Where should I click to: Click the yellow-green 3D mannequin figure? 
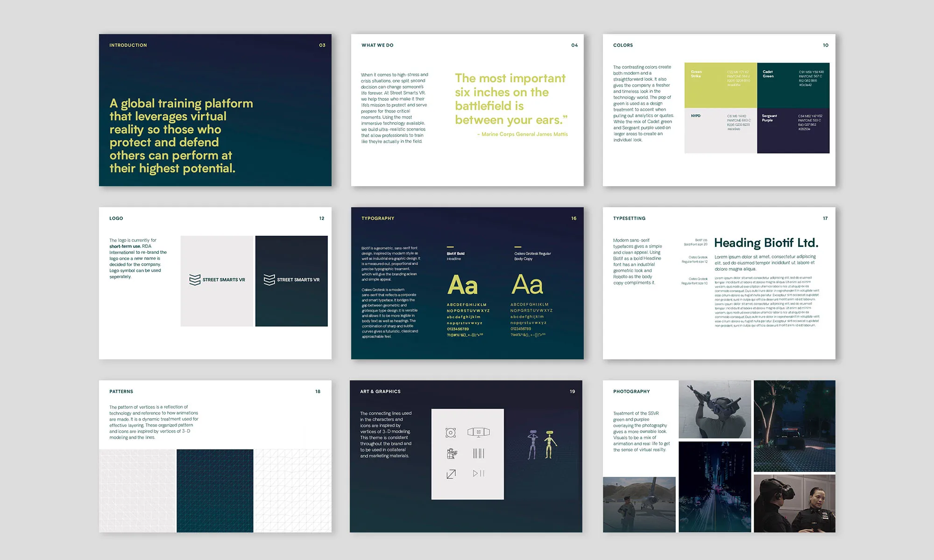tap(550, 444)
